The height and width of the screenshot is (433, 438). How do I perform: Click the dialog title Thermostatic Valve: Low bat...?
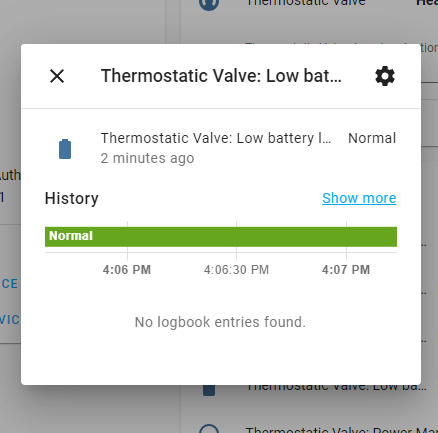tap(221, 76)
